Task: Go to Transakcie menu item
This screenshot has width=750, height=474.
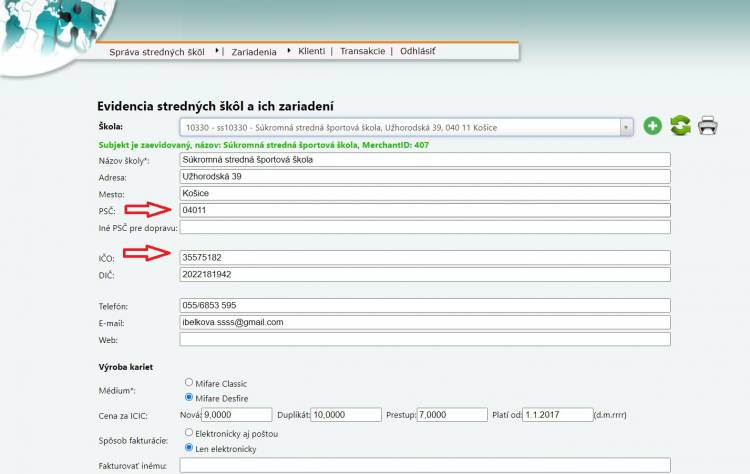Action: coord(362,51)
